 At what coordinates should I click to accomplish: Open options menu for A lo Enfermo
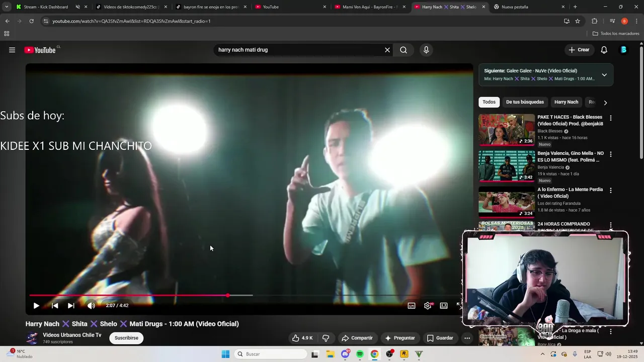click(611, 191)
